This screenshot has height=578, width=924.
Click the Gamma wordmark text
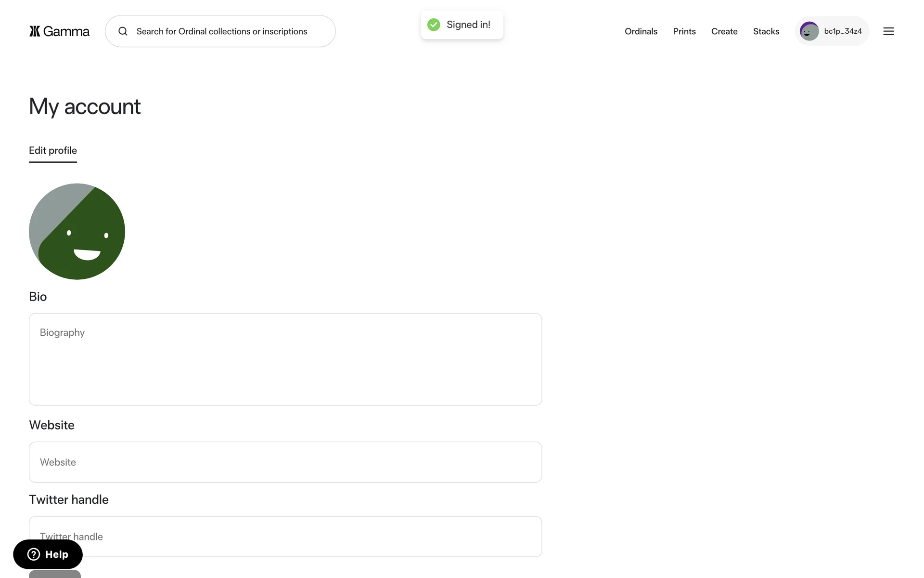click(66, 31)
